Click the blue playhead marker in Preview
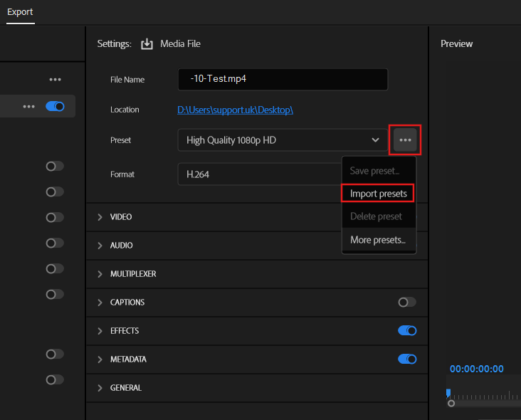Viewport: 521px width, 420px height. [448, 392]
